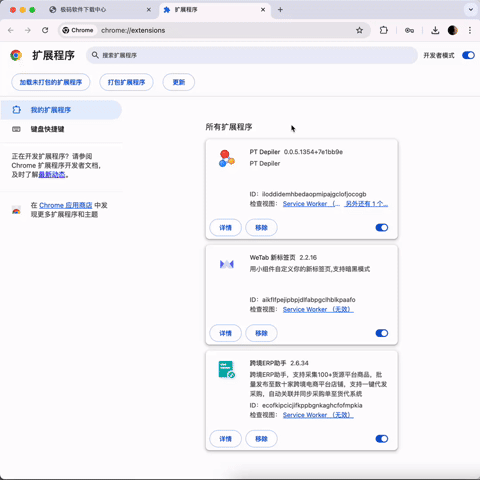The height and width of the screenshot is (480, 480).
Task: Click the search magnifier icon
Action: [x=95, y=55]
